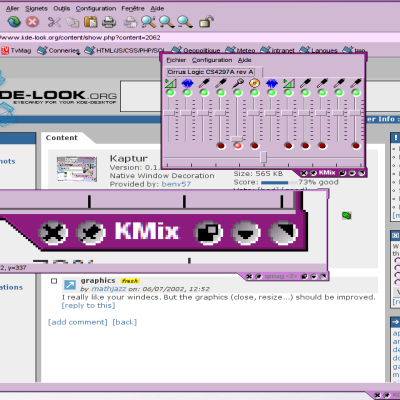
Task: Open the Aide menu in KMix window
Action: [x=245, y=60]
